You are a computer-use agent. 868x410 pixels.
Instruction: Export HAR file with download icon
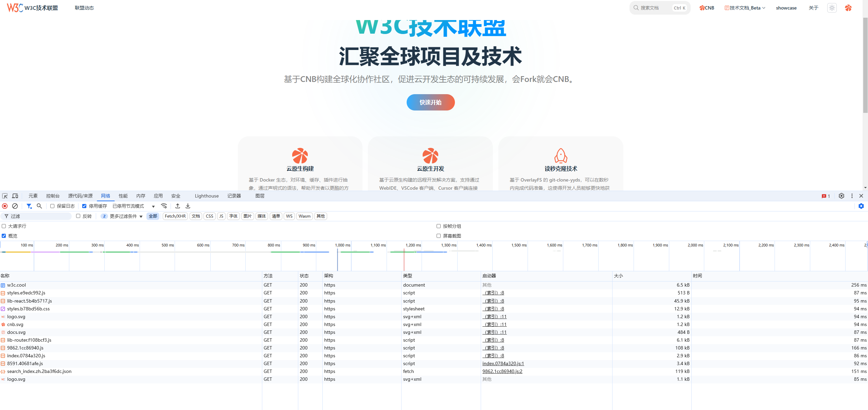pos(188,206)
